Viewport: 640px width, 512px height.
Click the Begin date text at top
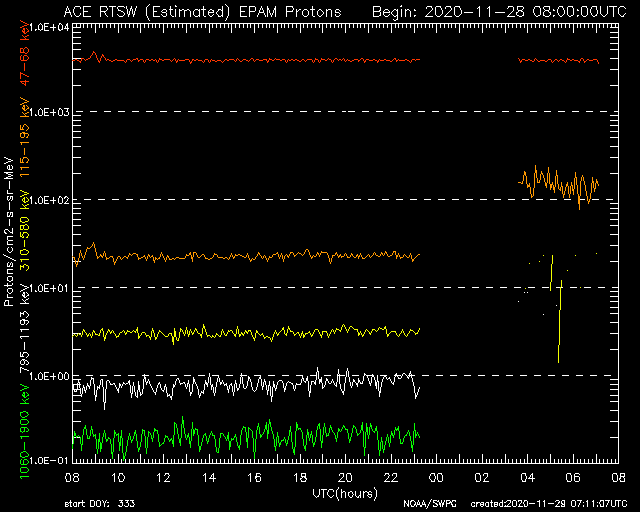(x=499, y=12)
